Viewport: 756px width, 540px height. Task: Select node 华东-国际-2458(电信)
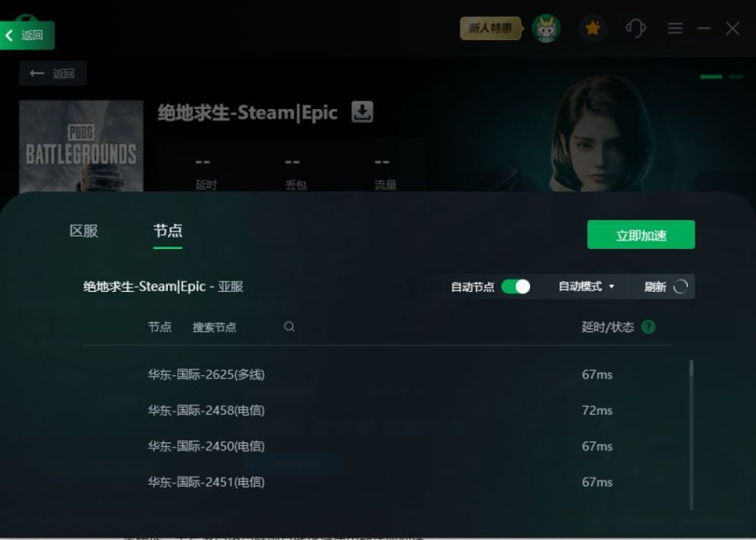(x=377, y=411)
